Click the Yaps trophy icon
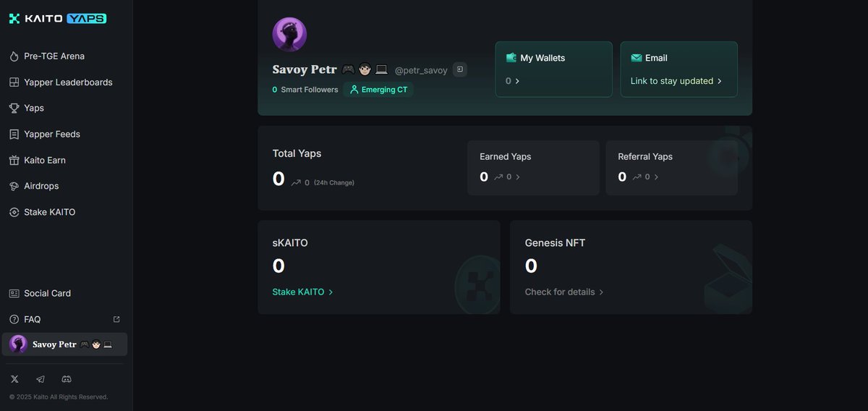Screen dimensions: 868x411 (14, 109)
